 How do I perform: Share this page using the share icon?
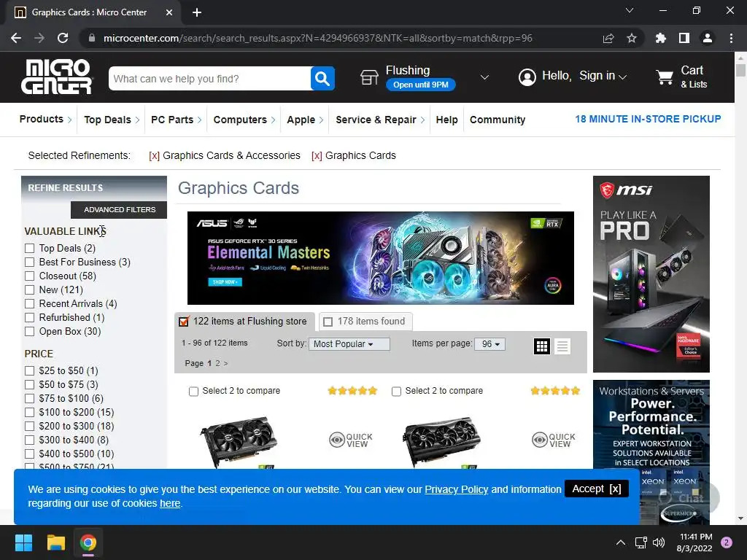(608, 38)
